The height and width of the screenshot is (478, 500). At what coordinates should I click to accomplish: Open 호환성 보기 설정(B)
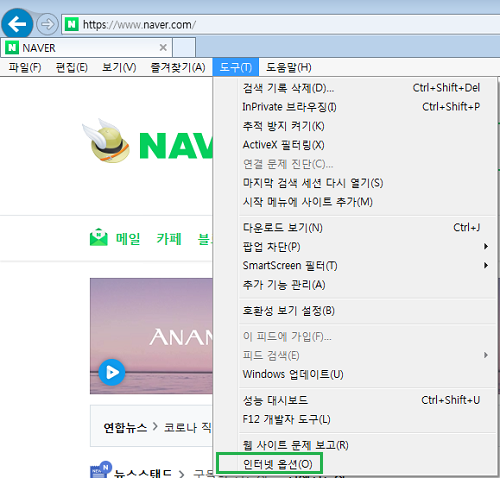355,311
